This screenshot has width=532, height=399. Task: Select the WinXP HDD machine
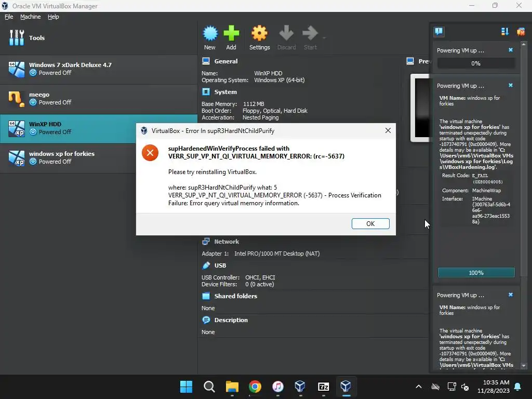pyautogui.click(x=98, y=128)
